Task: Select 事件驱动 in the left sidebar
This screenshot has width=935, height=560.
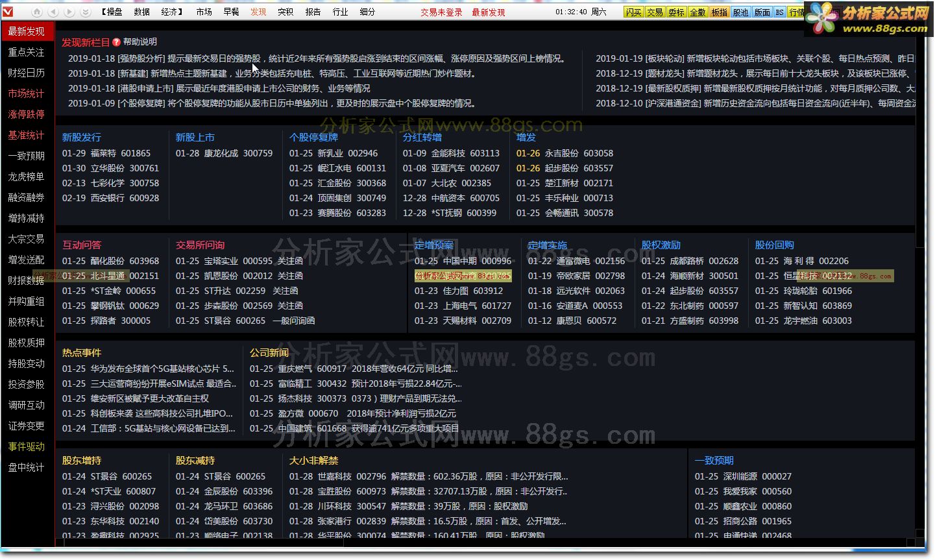Action: point(27,446)
